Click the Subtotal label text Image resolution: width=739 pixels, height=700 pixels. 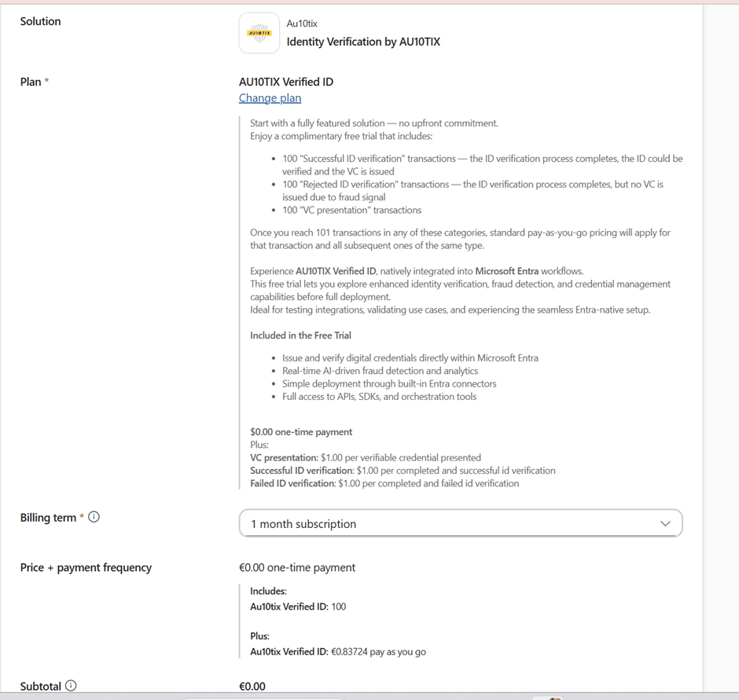(40, 687)
